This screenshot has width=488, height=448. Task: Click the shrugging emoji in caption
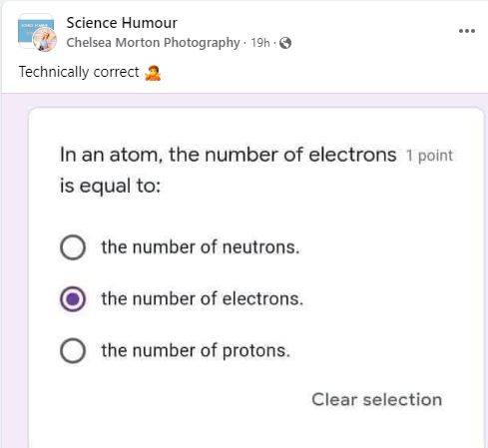click(153, 73)
